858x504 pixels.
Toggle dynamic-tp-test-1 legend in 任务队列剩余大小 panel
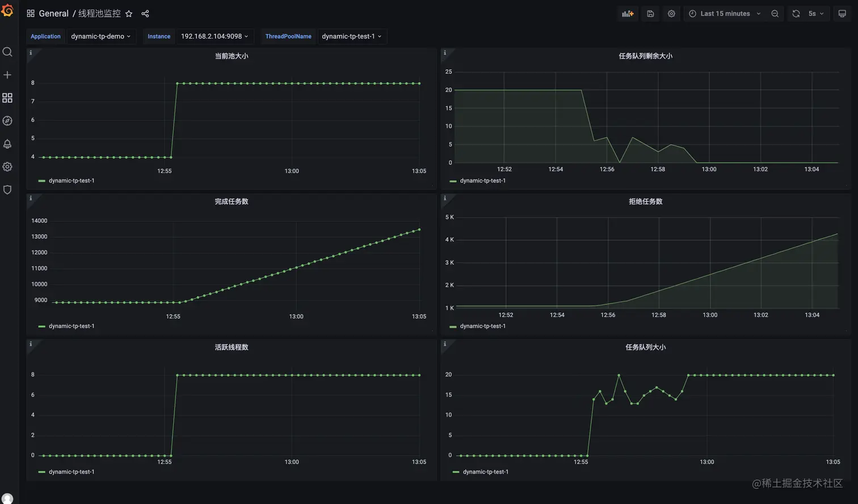483,181
